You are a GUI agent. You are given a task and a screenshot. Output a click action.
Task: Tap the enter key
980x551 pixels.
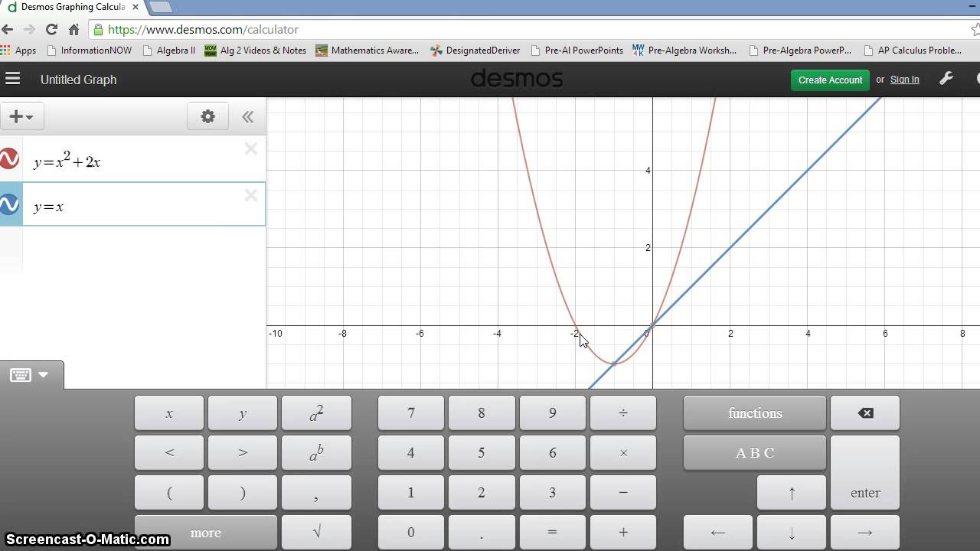(x=865, y=473)
